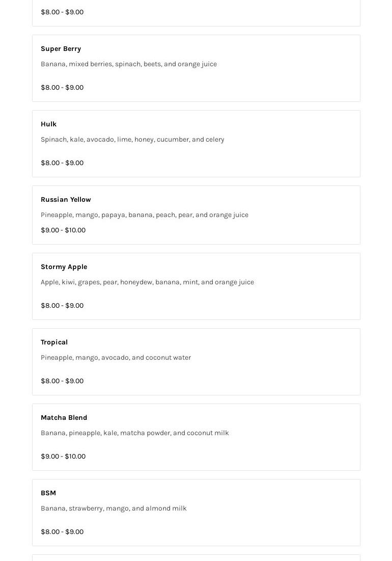Select the Hulk smoothie title
The height and width of the screenshot is (561, 392).
click(x=48, y=124)
